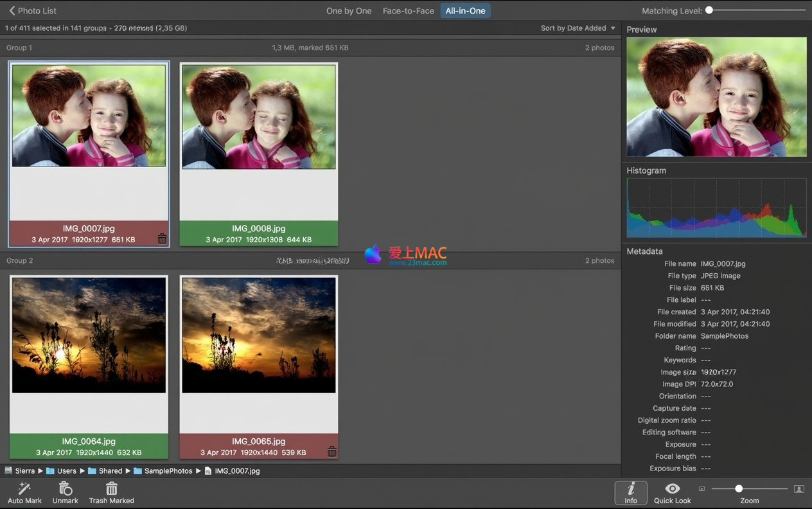812x509 pixels.
Task: Click the Matching Level slider handle
Action: 709,10
